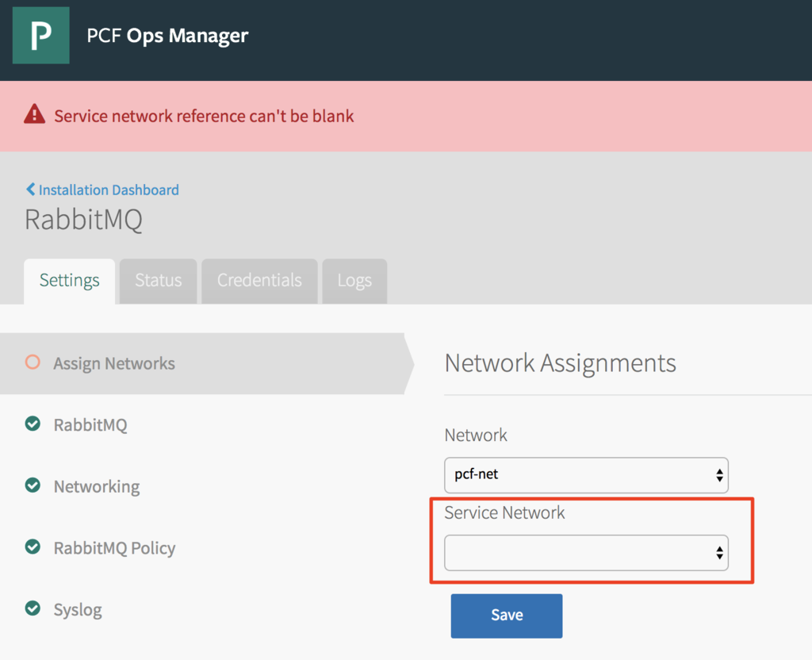The width and height of the screenshot is (812, 660).
Task: Click the green checkmark beside RabbitMQ
Action: [x=33, y=424]
